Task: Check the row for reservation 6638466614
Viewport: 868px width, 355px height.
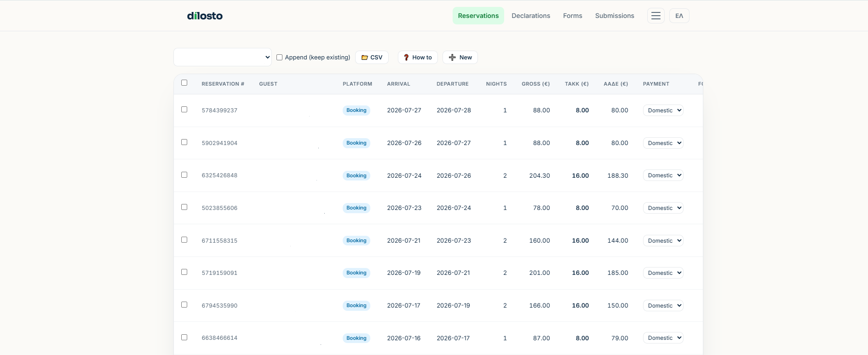Action: click(184, 338)
